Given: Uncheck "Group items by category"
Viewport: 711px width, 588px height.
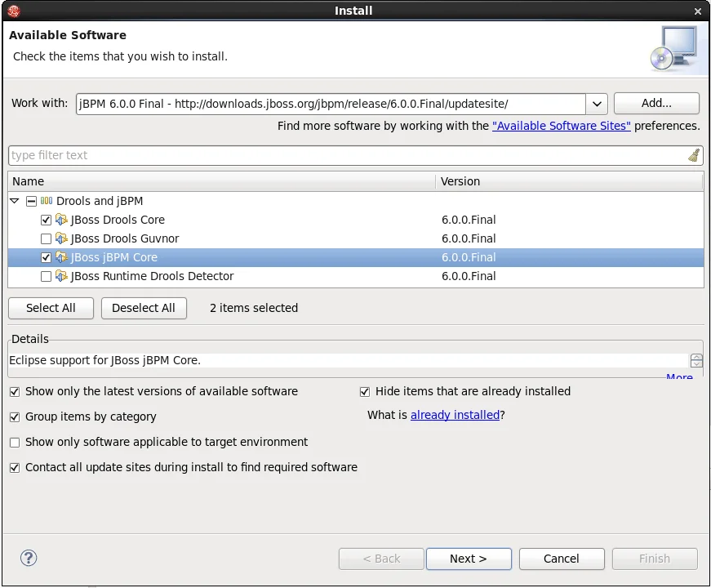Looking at the screenshot, I should (14, 416).
